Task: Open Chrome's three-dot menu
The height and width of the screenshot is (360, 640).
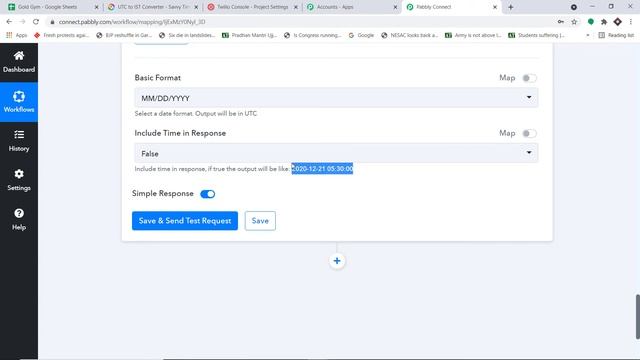Action: click(631, 22)
